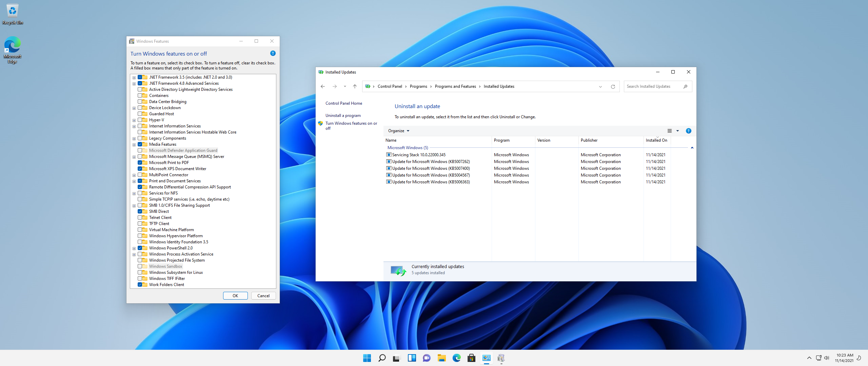Screen dimensions: 868x366
Task: Open Chat from the taskbar
Action: [x=427, y=358]
